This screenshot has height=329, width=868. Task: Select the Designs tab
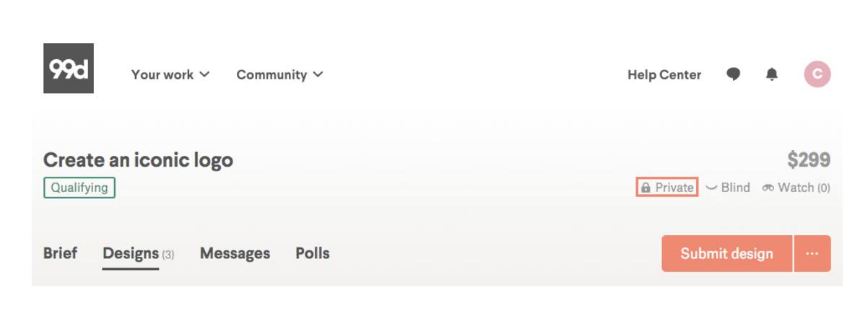tap(131, 253)
